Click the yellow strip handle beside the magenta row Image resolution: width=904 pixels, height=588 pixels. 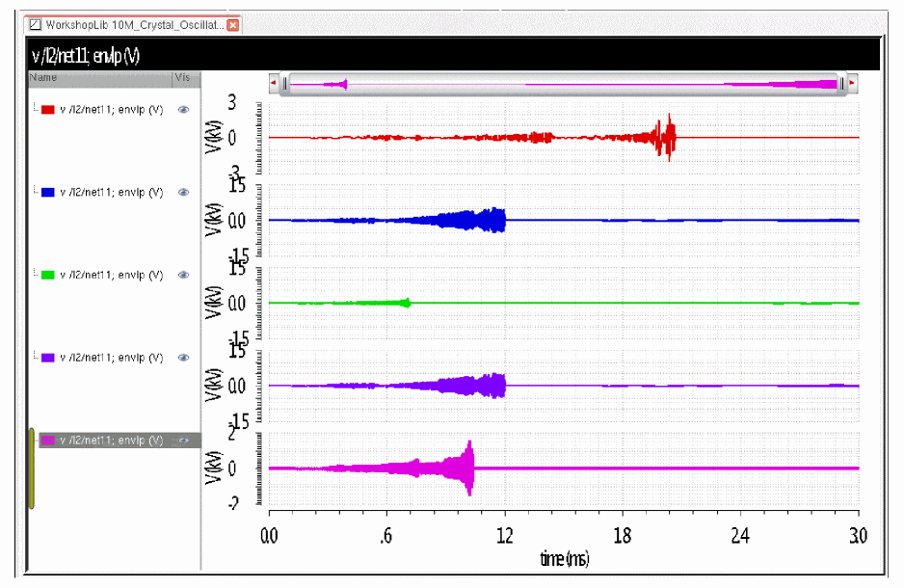[x=32, y=468]
